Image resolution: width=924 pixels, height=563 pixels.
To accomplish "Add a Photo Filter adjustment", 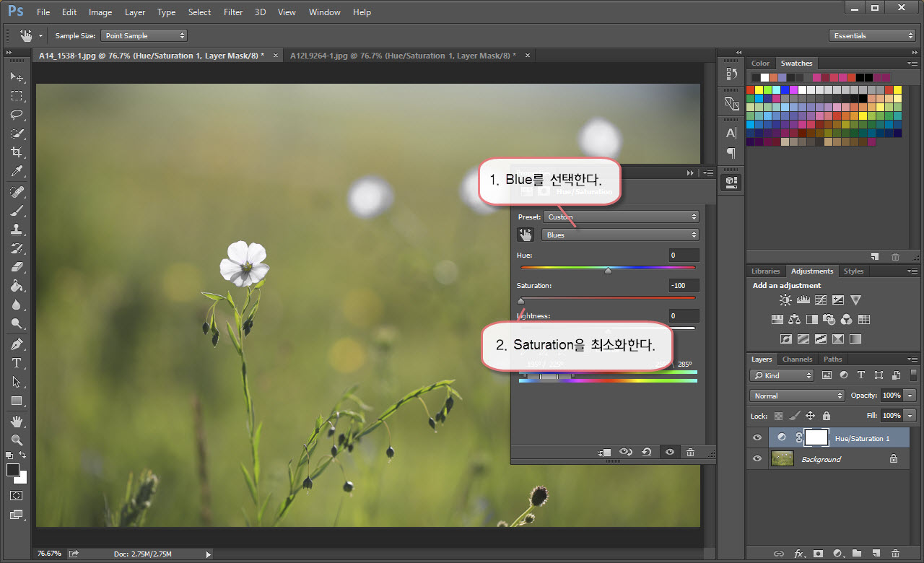I will 829,319.
